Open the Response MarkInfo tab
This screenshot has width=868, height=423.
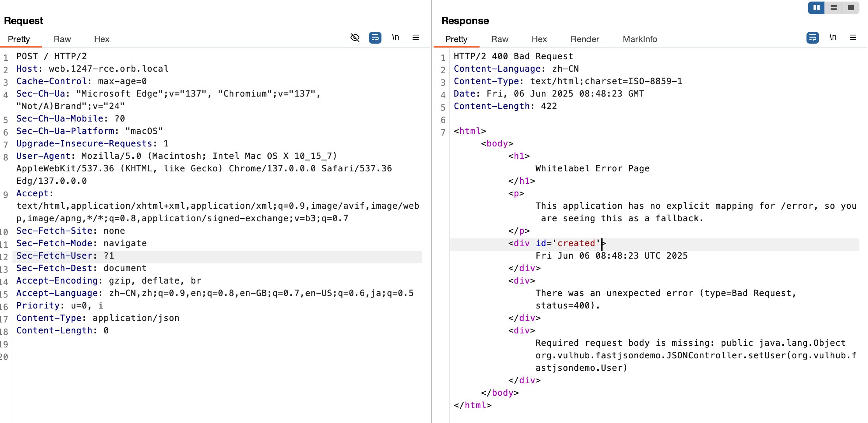tap(640, 39)
